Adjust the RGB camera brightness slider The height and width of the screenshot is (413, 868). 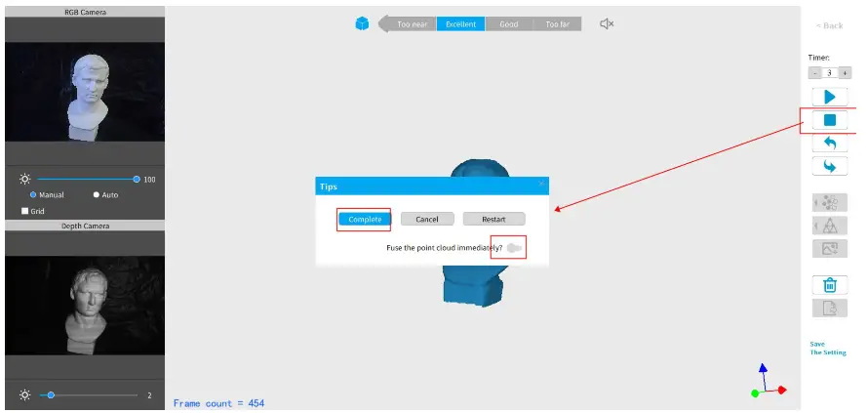88,179
